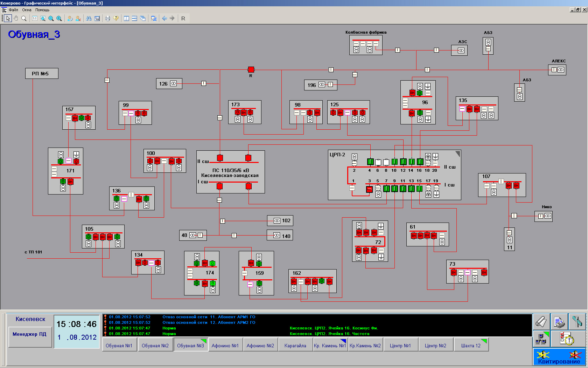Click log entry 'Отказ основной сети 12. Абонент АРМ2 ГО'

click(209, 322)
